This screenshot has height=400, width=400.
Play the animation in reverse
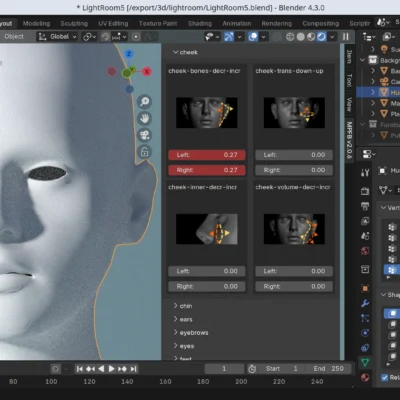click(101, 369)
